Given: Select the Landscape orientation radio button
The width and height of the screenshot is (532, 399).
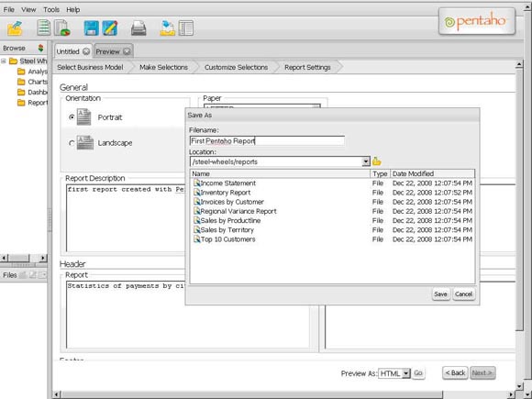Looking at the screenshot, I should pyautogui.click(x=72, y=143).
